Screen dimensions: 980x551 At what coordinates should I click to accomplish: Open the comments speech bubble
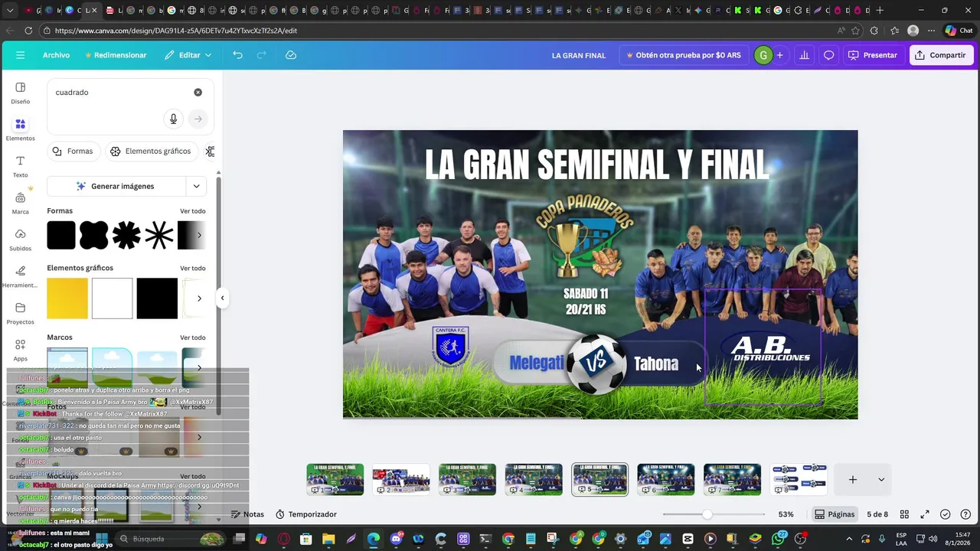tap(828, 55)
